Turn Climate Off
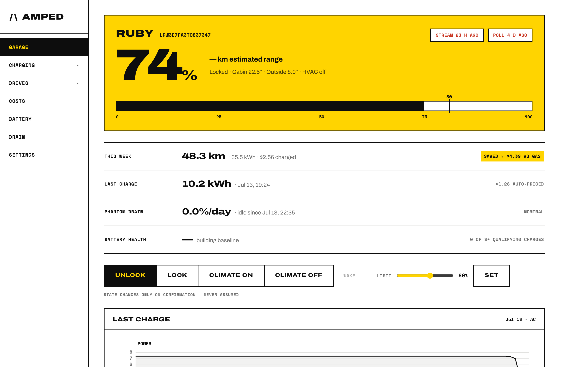This screenshot has width=588, height=367. (299, 275)
